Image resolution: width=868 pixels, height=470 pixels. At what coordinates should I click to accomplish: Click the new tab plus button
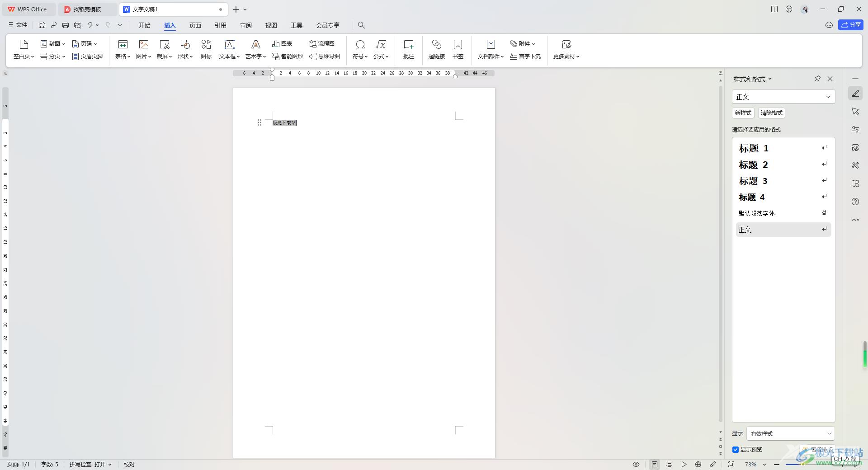coord(236,9)
